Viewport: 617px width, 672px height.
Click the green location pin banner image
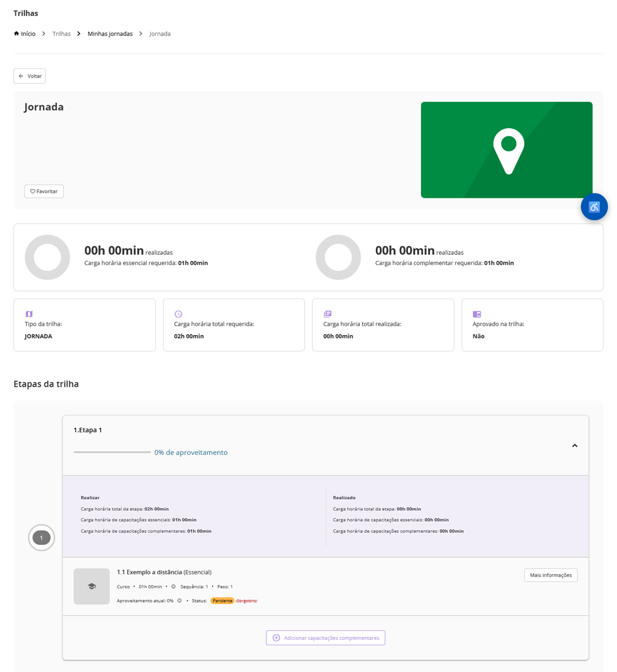[x=506, y=150]
